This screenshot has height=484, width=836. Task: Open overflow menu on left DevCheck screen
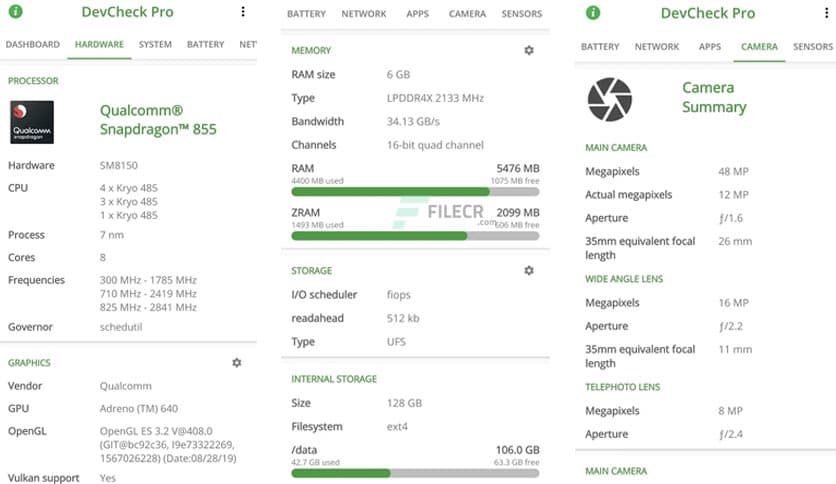point(243,12)
